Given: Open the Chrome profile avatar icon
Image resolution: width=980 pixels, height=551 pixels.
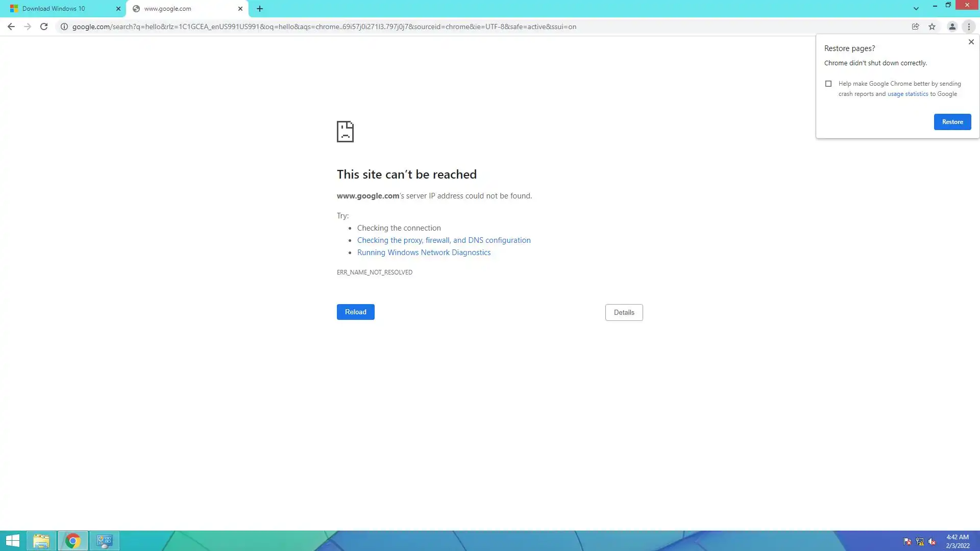Looking at the screenshot, I should pos(952,27).
